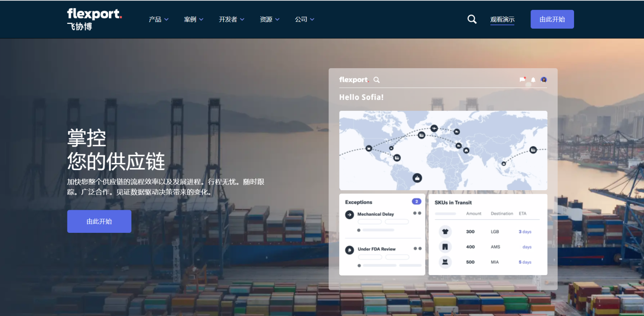This screenshot has height=316, width=644.
Task: Click the plane icon on the world map
Action: (434, 128)
